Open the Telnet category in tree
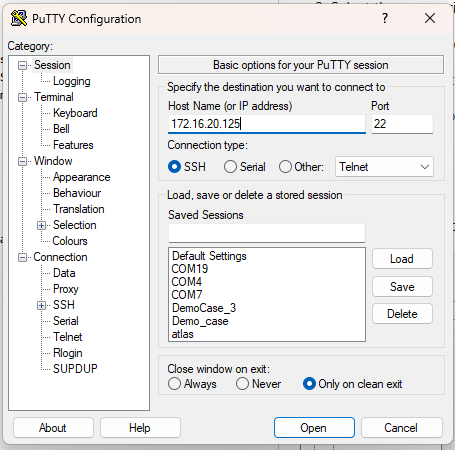The width and height of the screenshot is (455, 450). point(67,337)
